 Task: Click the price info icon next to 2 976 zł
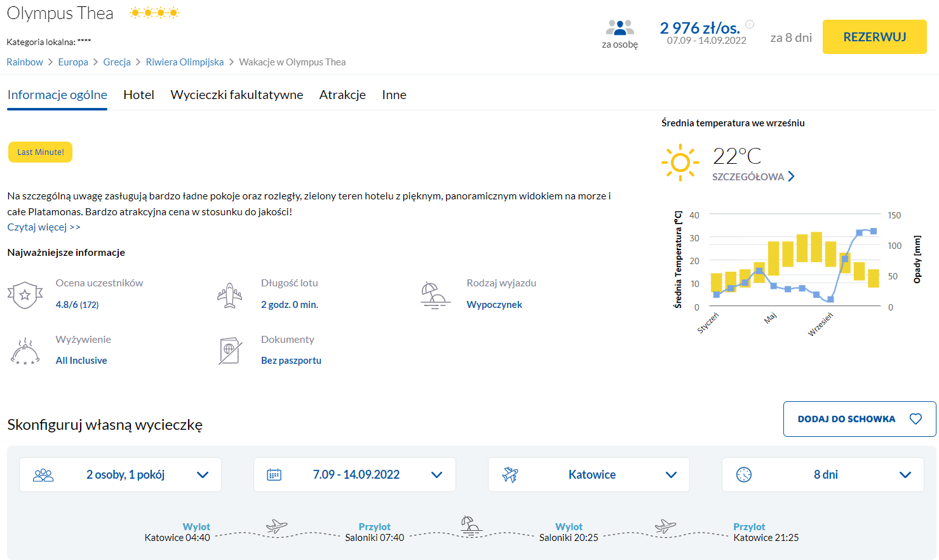pyautogui.click(x=750, y=24)
